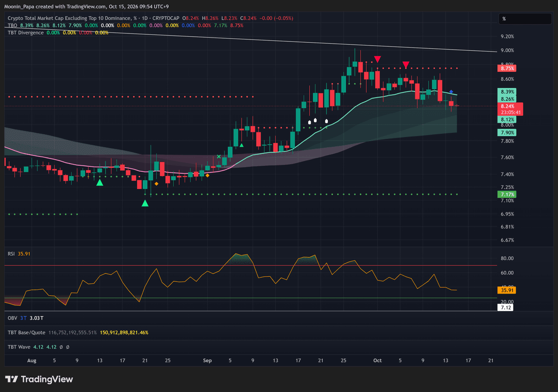Select the TBT Divergence indicator legend
Image resolution: width=558 pixels, height=392 pixels.
(x=26, y=33)
